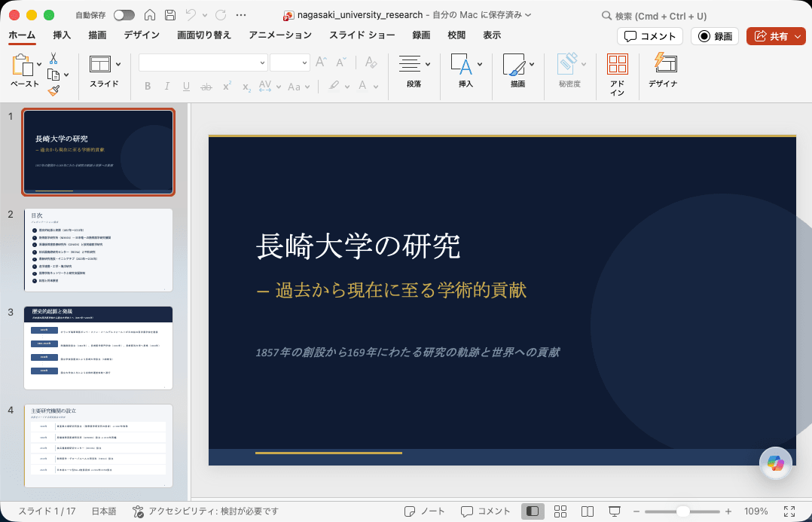This screenshot has width=812, height=522.
Task: Open the paste options dropdown arrow
Action: point(39,65)
